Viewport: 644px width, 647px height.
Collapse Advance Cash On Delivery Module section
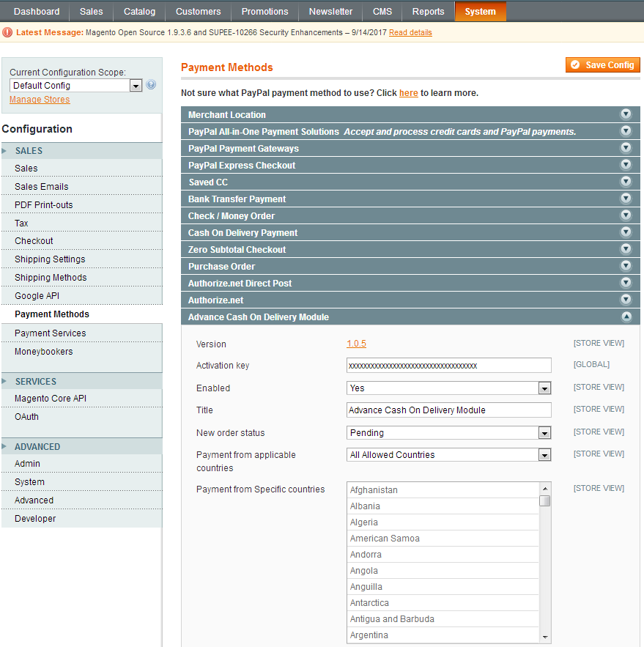[626, 317]
